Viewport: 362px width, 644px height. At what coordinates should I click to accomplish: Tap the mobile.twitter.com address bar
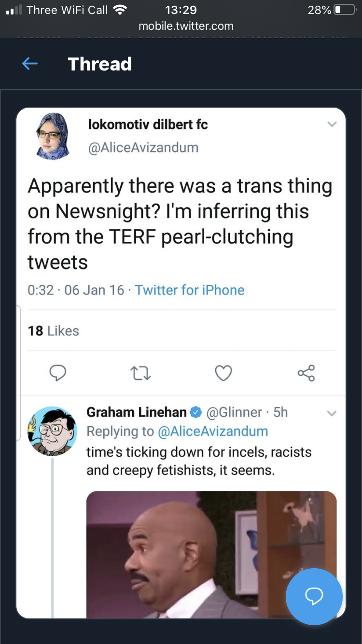pos(186,26)
